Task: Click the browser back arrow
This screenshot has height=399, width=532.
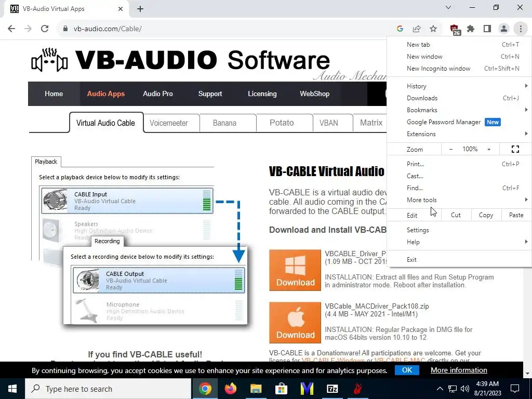Action: pos(11,29)
